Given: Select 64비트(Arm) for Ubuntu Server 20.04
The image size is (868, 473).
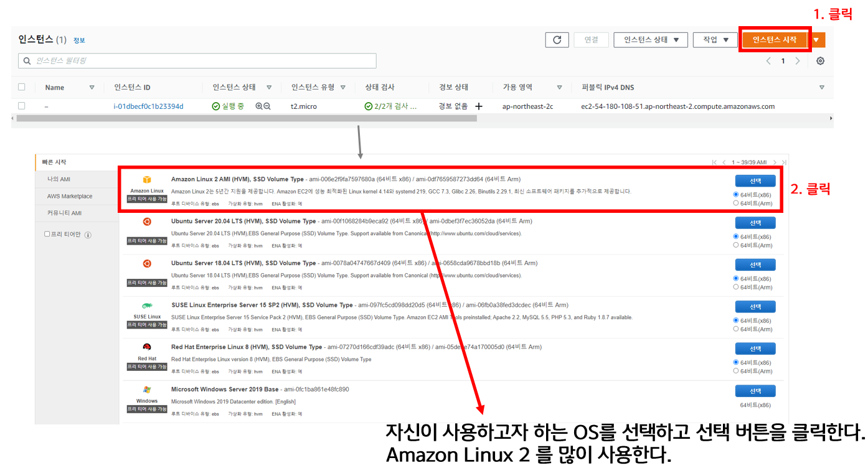Looking at the screenshot, I should [x=736, y=245].
